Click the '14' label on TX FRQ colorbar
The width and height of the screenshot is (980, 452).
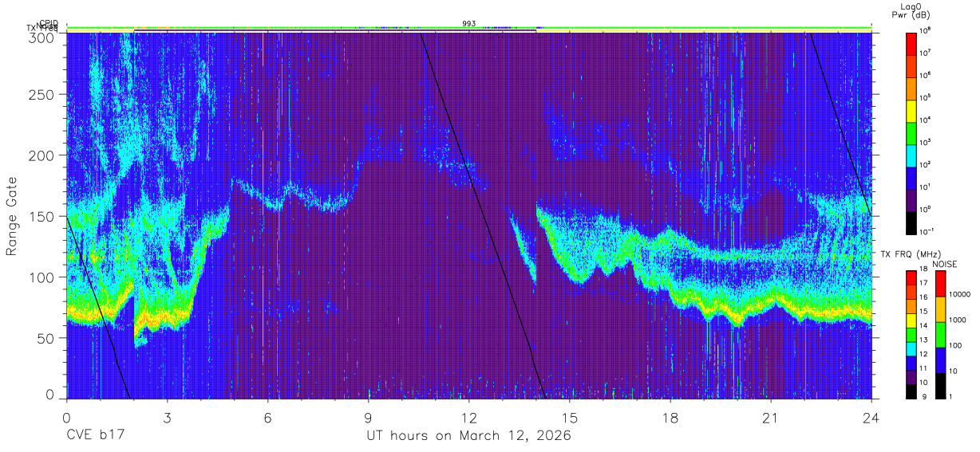[x=923, y=325]
